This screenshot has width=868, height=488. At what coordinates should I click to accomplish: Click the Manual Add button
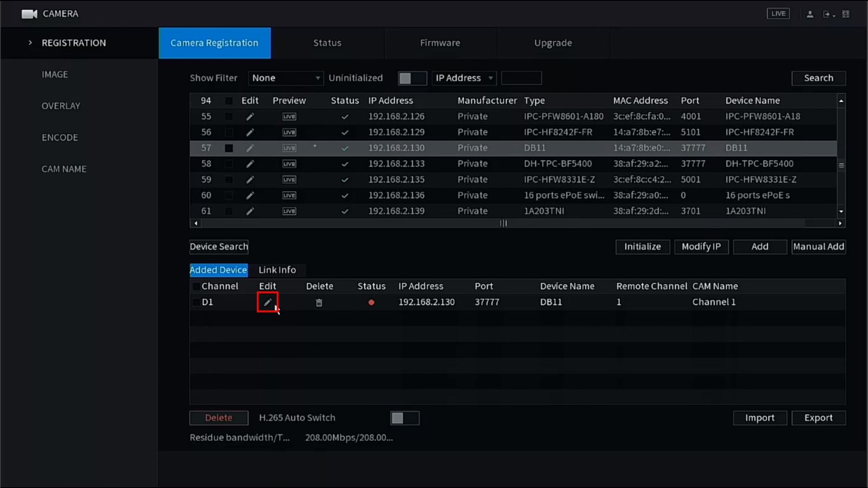click(x=819, y=247)
